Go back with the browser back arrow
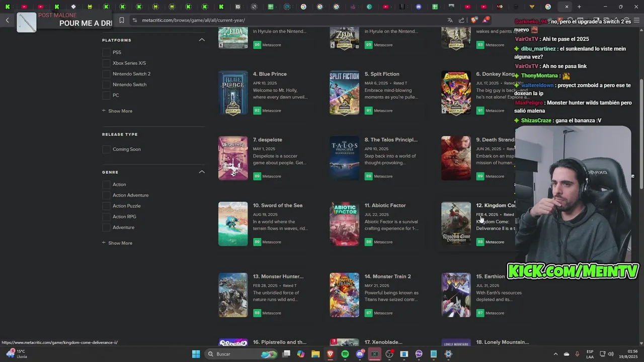The image size is (644, 362). (x=8, y=20)
